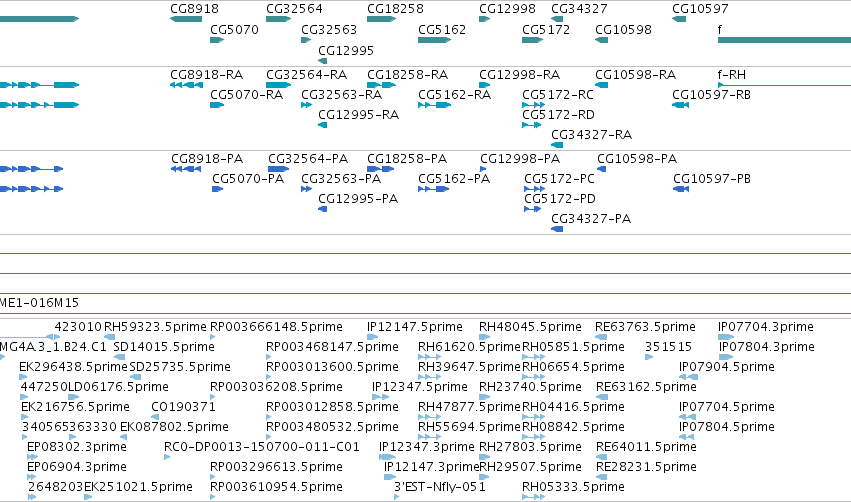This screenshot has width=851, height=502.
Task: Select the CG10598 gene label
Action: [623, 29]
